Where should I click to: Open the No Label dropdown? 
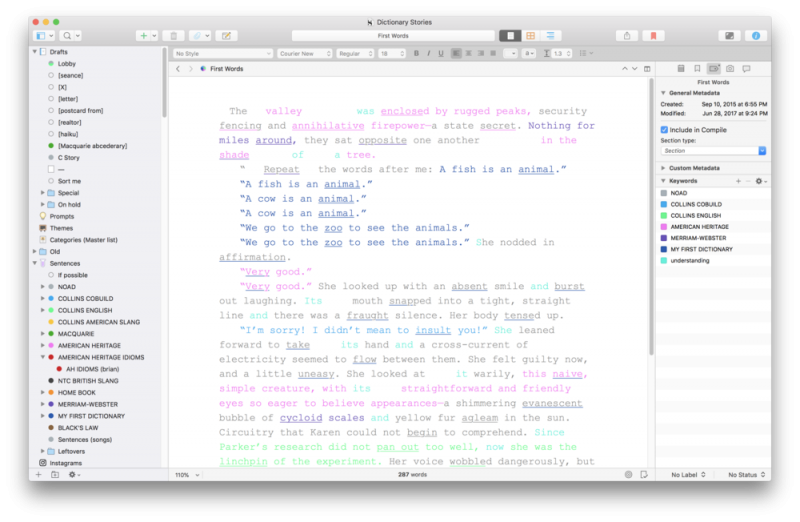(x=688, y=475)
